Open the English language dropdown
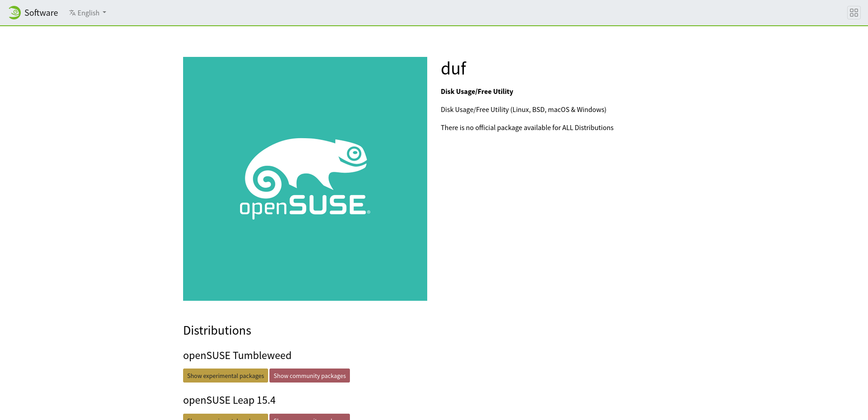The width and height of the screenshot is (868, 420). [88, 13]
